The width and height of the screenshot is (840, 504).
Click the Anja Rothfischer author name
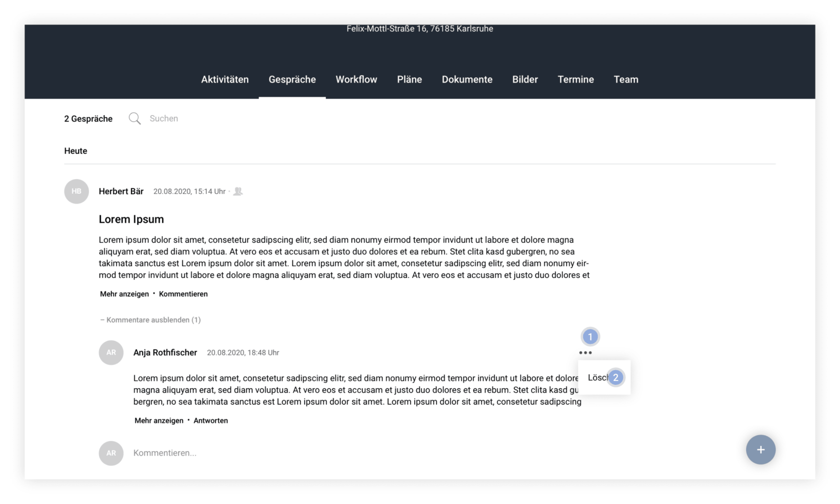(x=165, y=352)
